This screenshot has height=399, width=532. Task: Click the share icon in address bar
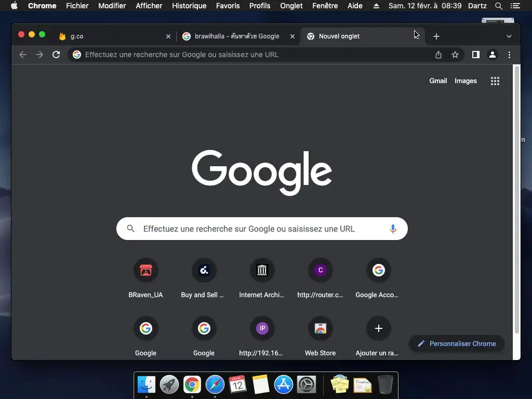tap(438, 55)
